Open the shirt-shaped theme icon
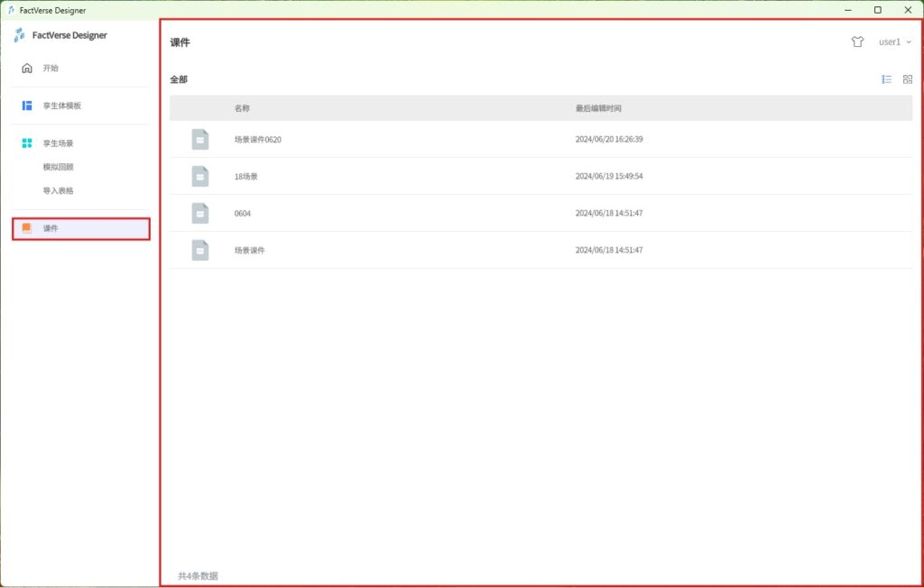This screenshot has height=588, width=924. pyautogui.click(x=857, y=41)
